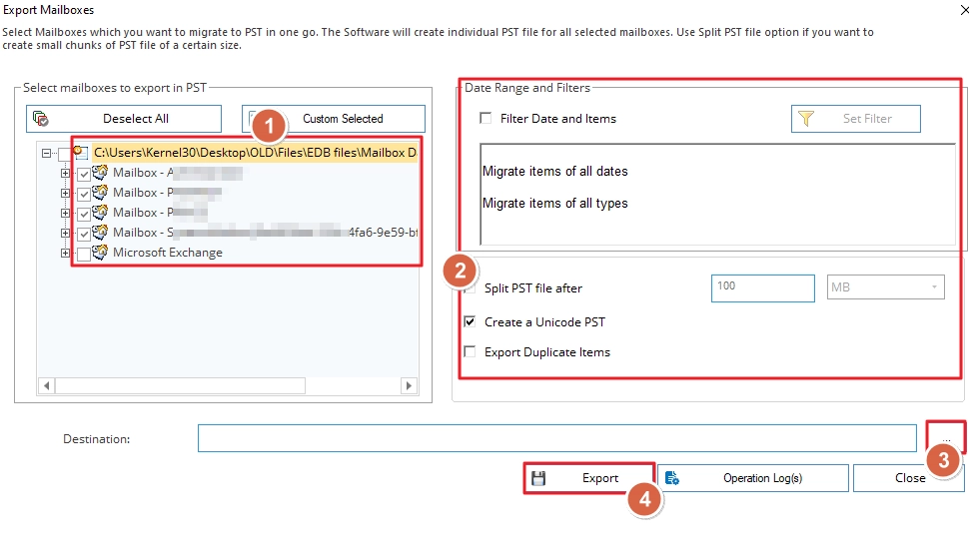Screen dimensions: 969x560
Task: Select the Microsoft Exchange tree item
Action: 168,253
